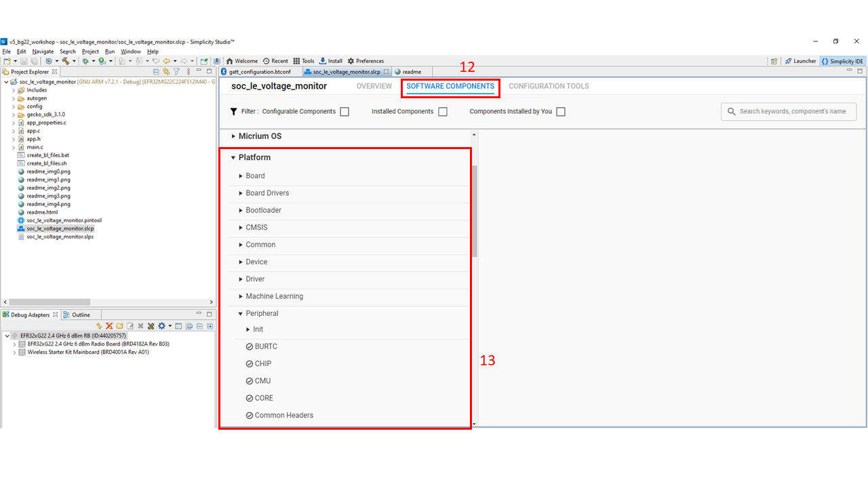Toggle Link with Editor in Project Explorer
The width and height of the screenshot is (868, 488).
pos(166,71)
